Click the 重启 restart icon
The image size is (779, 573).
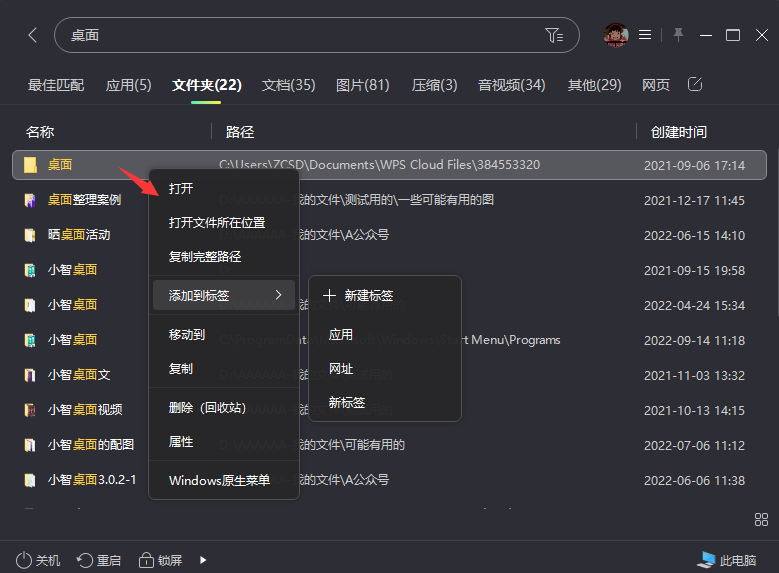84,561
